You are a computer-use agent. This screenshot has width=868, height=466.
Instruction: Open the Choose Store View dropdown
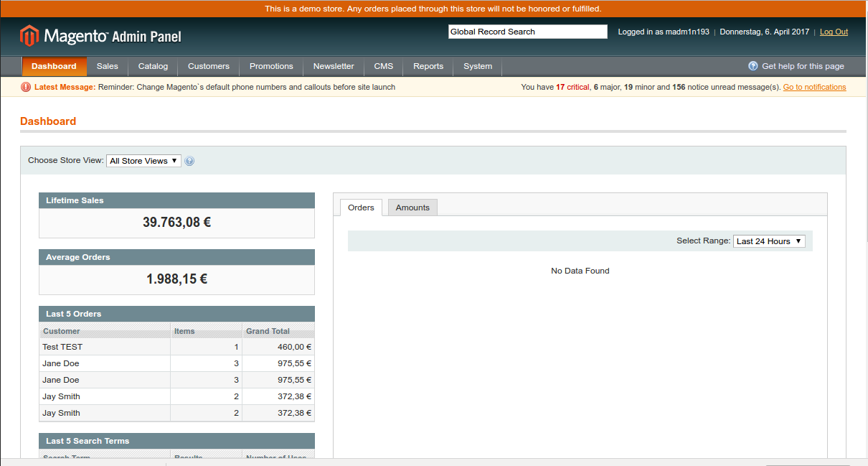pos(143,161)
